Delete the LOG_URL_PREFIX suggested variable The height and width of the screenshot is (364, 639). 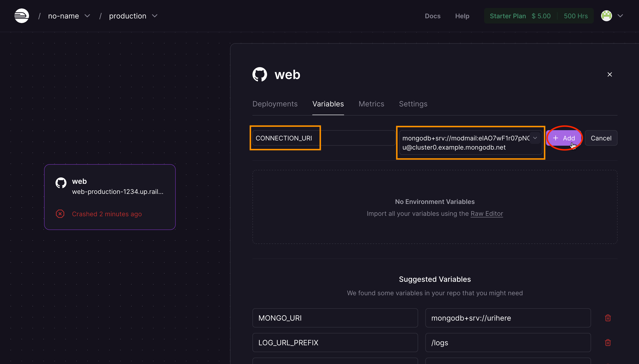(608, 342)
